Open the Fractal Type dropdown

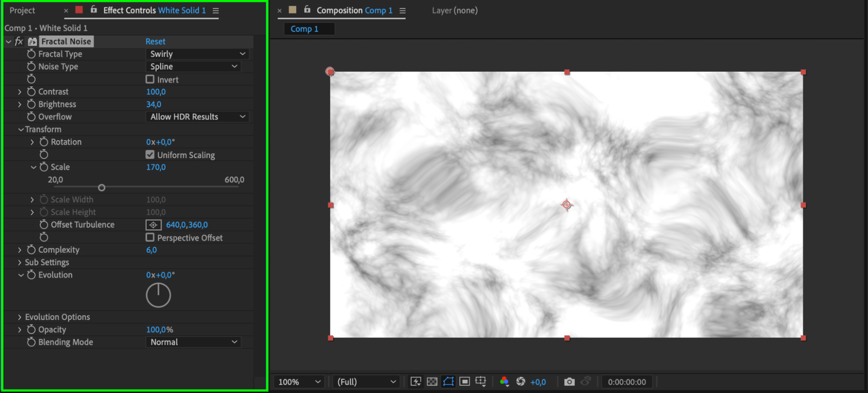(198, 54)
